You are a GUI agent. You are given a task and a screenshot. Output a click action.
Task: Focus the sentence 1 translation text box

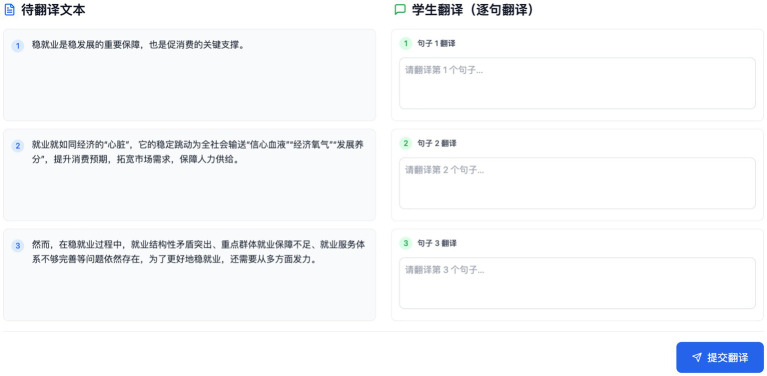click(x=577, y=83)
